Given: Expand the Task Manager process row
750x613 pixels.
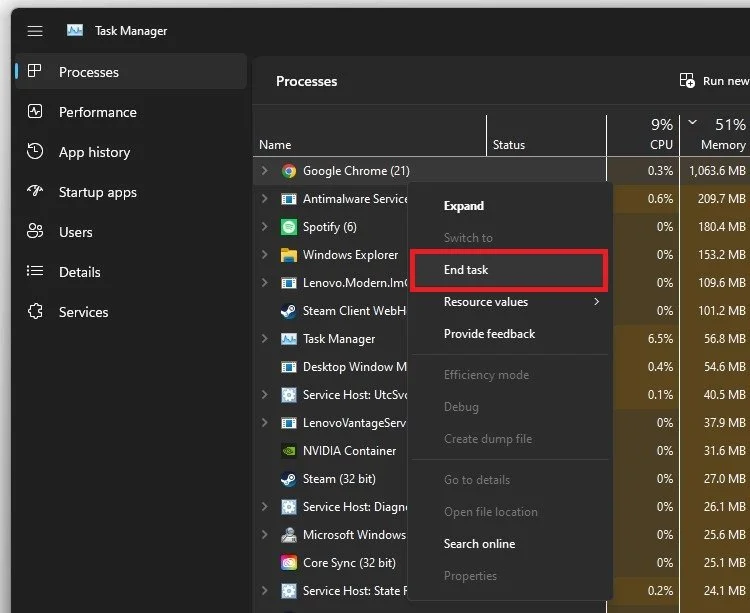Looking at the screenshot, I should [264, 339].
